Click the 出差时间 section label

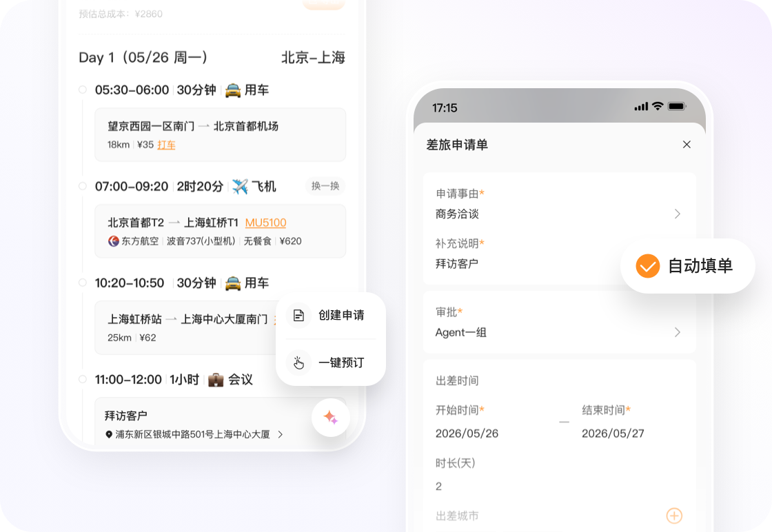point(457,381)
